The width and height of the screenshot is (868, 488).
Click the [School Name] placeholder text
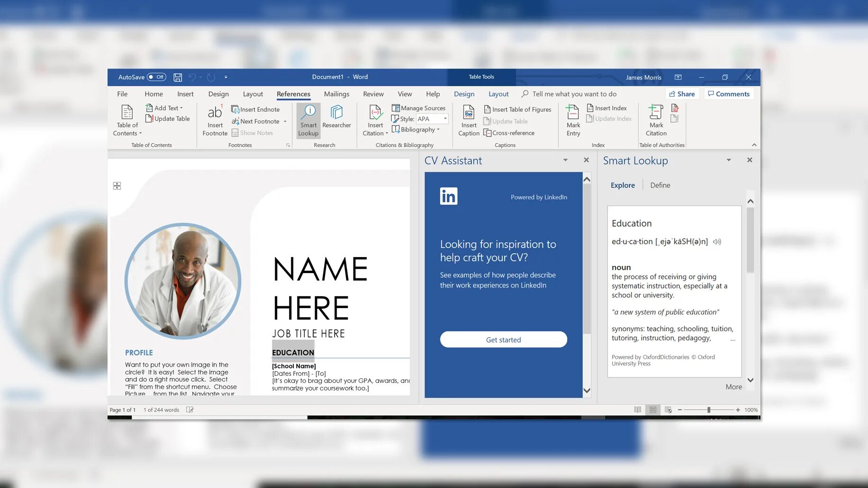294,366
